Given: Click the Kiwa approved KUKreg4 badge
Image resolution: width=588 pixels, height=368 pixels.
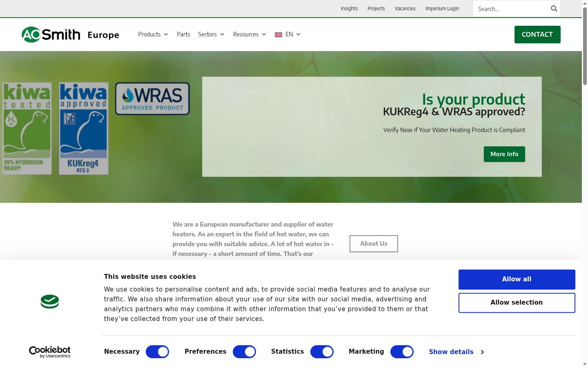Looking at the screenshot, I should (x=84, y=128).
